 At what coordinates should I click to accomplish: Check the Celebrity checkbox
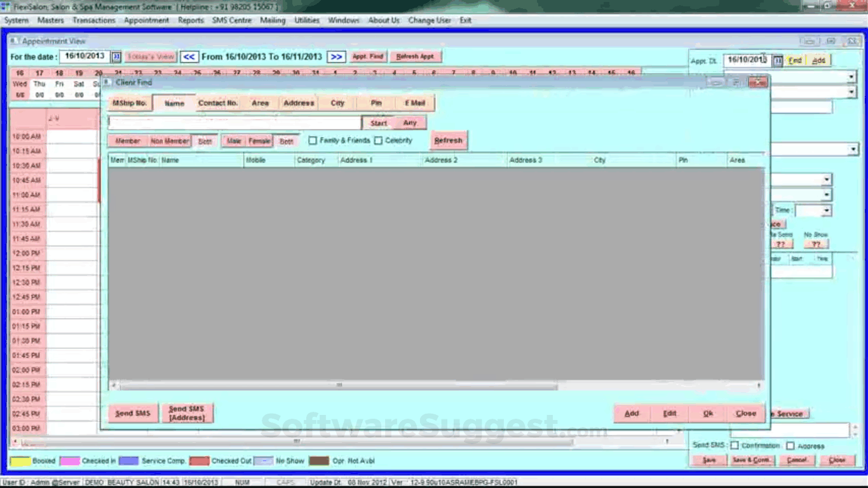tap(378, 140)
